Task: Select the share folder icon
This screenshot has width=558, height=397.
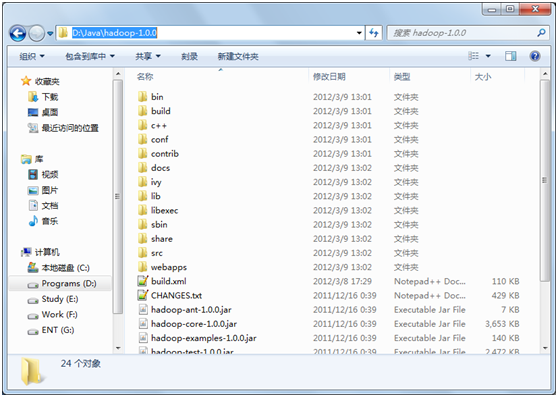Action: (x=142, y=239)
